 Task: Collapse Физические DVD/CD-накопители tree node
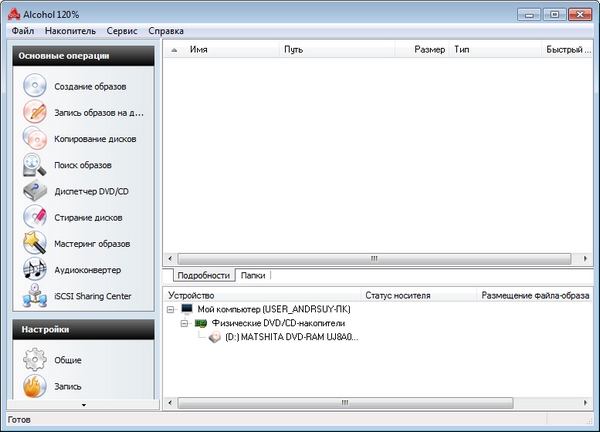(x=185, y=324)
